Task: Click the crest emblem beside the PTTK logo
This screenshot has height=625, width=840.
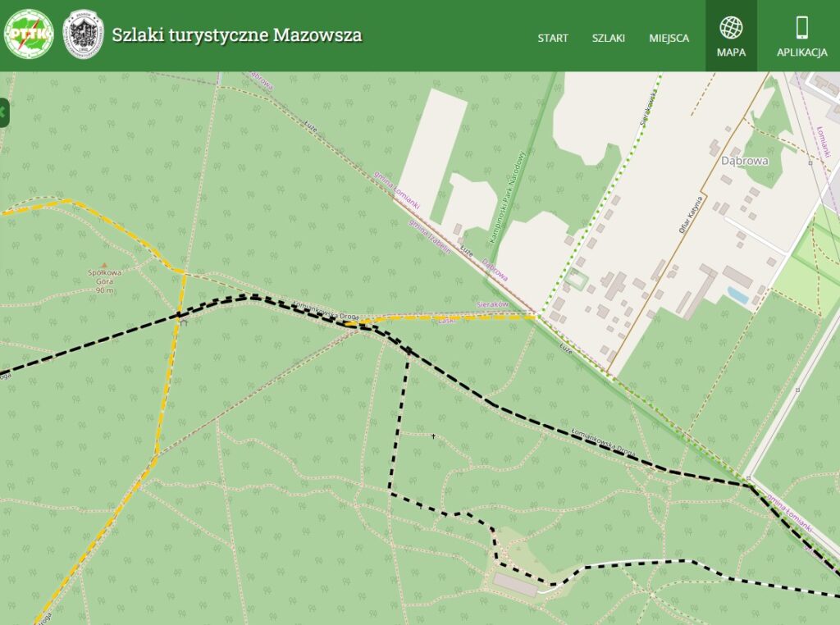Action: pyautogui.click(x=83, y=35)
